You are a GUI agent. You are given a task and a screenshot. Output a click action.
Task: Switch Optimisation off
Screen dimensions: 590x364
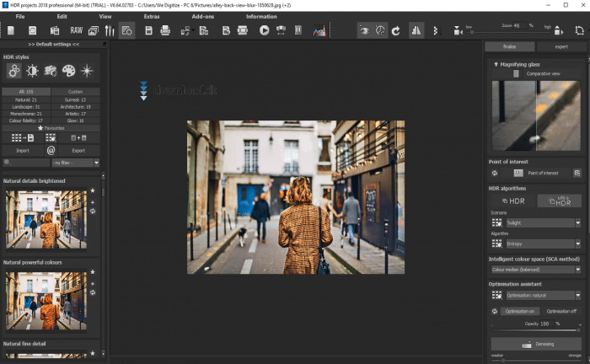click(x=561, y=312)
